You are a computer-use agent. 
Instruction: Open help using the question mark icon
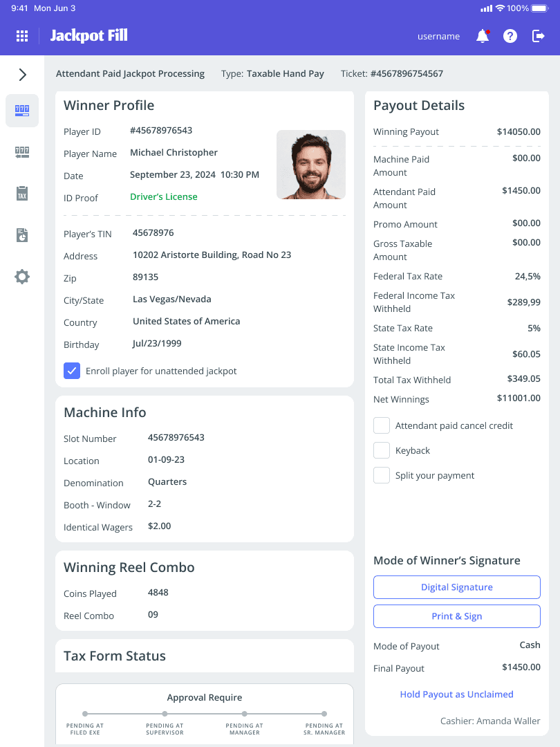[510, 36]
